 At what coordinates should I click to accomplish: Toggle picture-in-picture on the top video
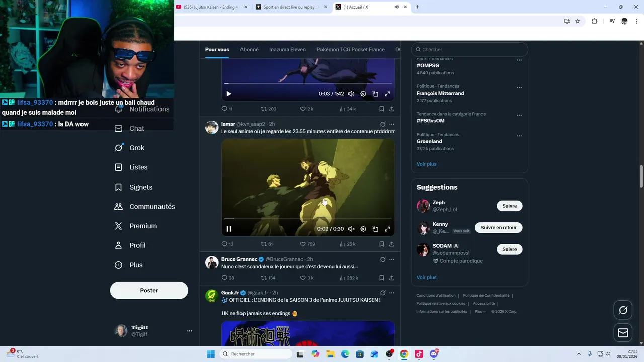click(375, 94)
